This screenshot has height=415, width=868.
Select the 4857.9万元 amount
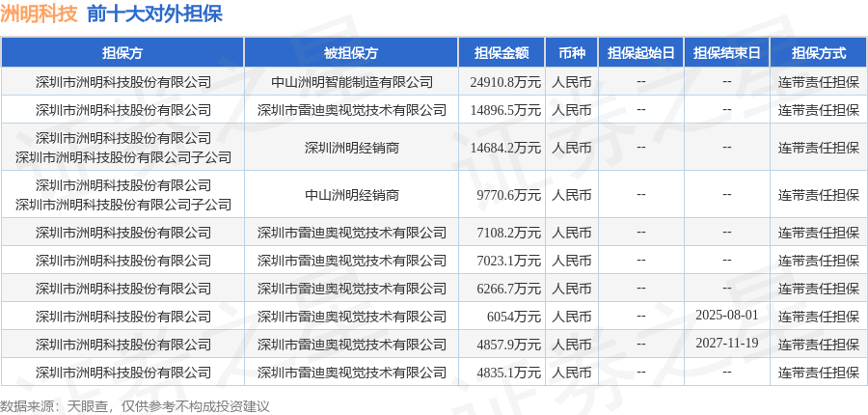[506, 345]
